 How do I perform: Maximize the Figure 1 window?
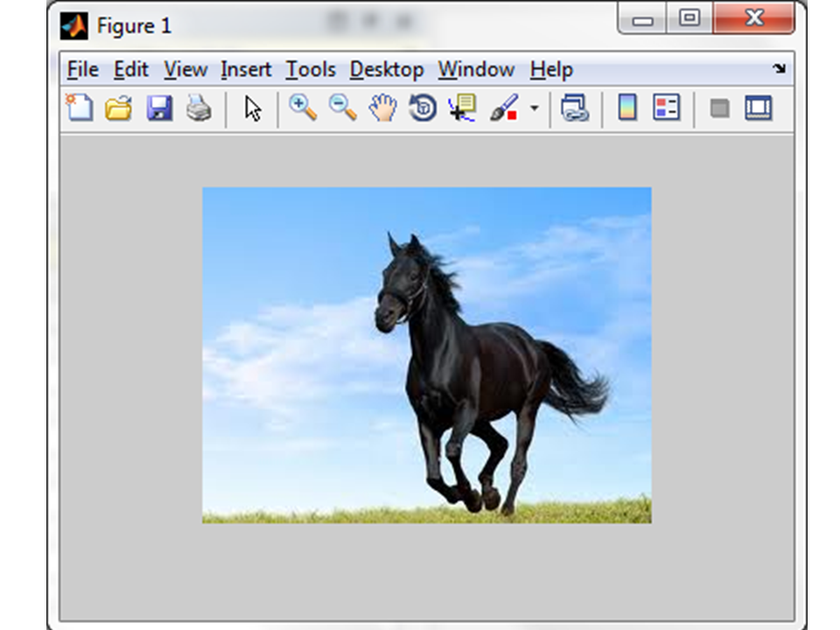point(689,18)
